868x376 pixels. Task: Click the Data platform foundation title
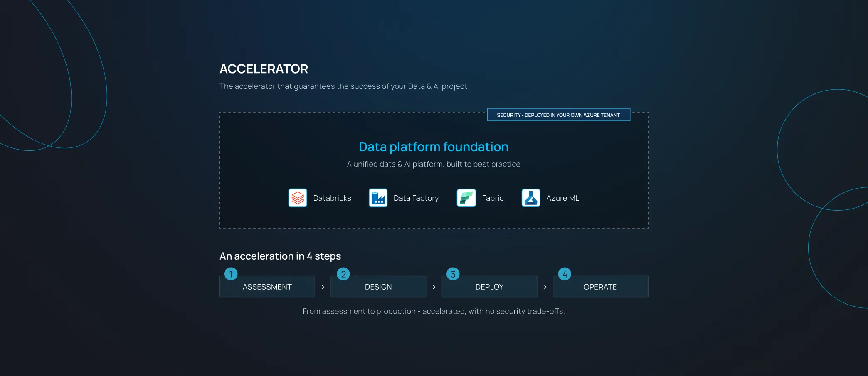(x=434, y=147)
